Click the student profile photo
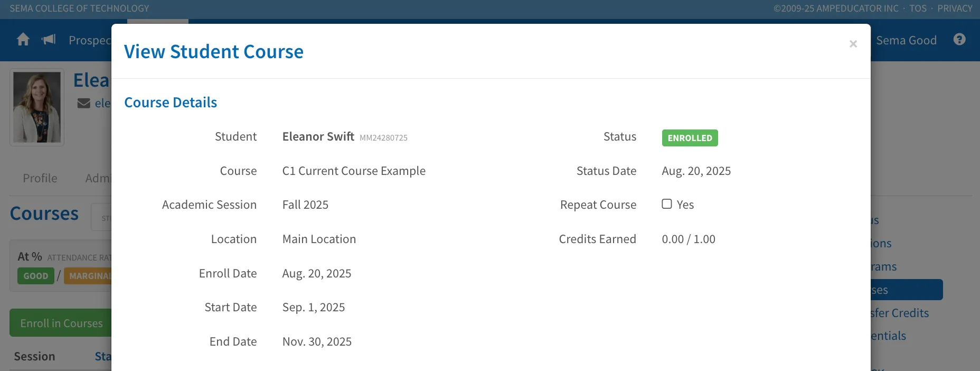The height and width of the screenshot is (371, 980). (37, 107)
